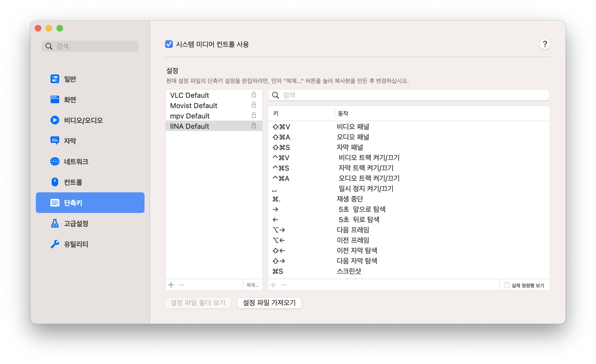Open 유틸리티 wrench icon section
Image resolution: width=596 pixels, height=364 pixels.
coord(55,244)
